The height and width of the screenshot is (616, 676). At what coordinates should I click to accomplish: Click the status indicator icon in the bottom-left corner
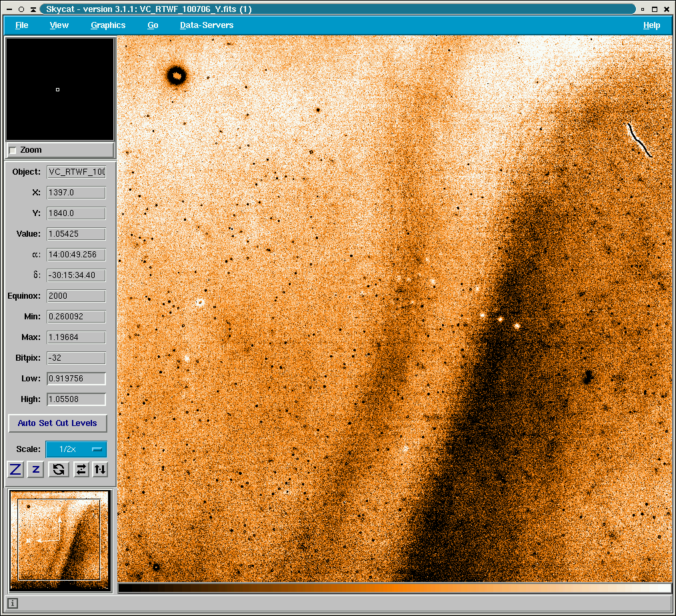coord(13,603)
